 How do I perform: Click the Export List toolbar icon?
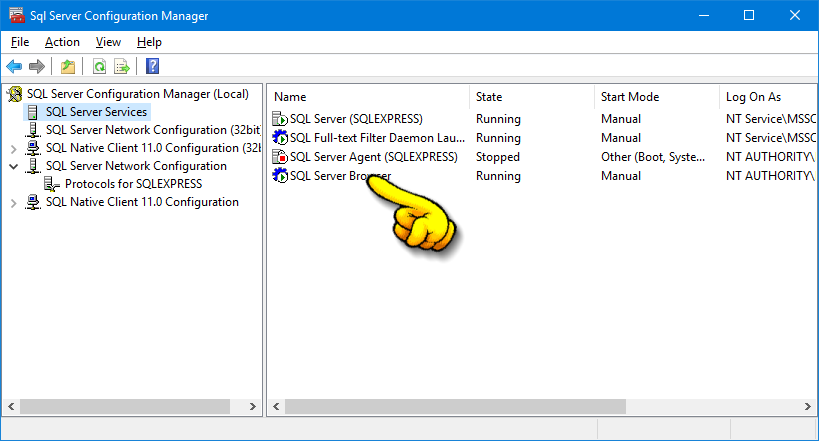pyautogui.click(x=122, y=66)
